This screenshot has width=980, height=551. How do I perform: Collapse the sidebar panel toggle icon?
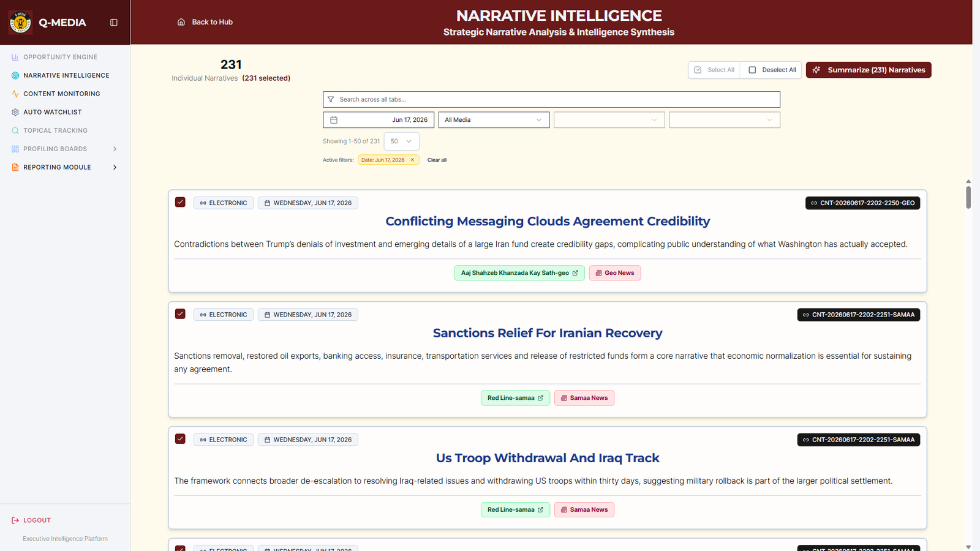pos(114,23)
